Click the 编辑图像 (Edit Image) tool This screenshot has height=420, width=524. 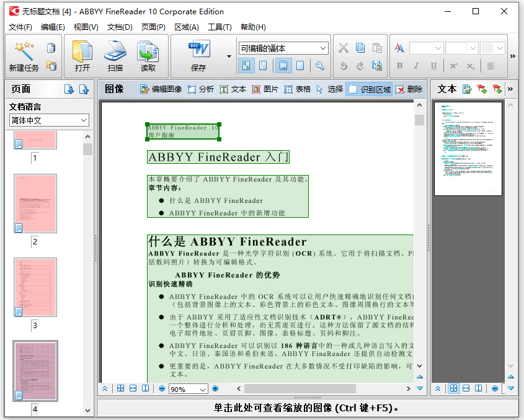click(x=161, y=89)
